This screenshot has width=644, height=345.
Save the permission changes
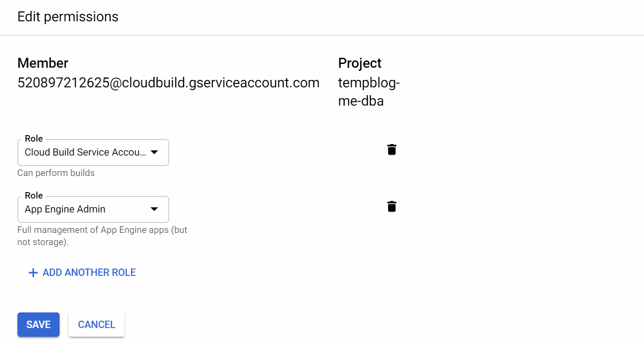tap(38, 325)
